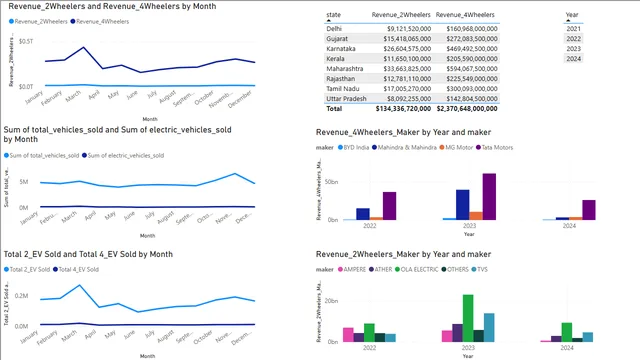This screenshot has width=640, height=360.
Task: Click OLA ELECTRIC legend marker
Action: (398, 269)
